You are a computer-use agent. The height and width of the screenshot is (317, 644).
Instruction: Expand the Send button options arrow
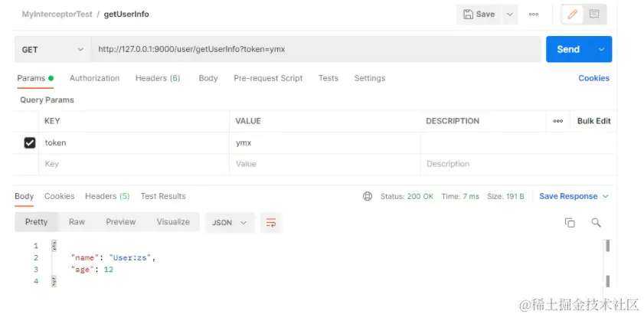(x=602, y=49)
